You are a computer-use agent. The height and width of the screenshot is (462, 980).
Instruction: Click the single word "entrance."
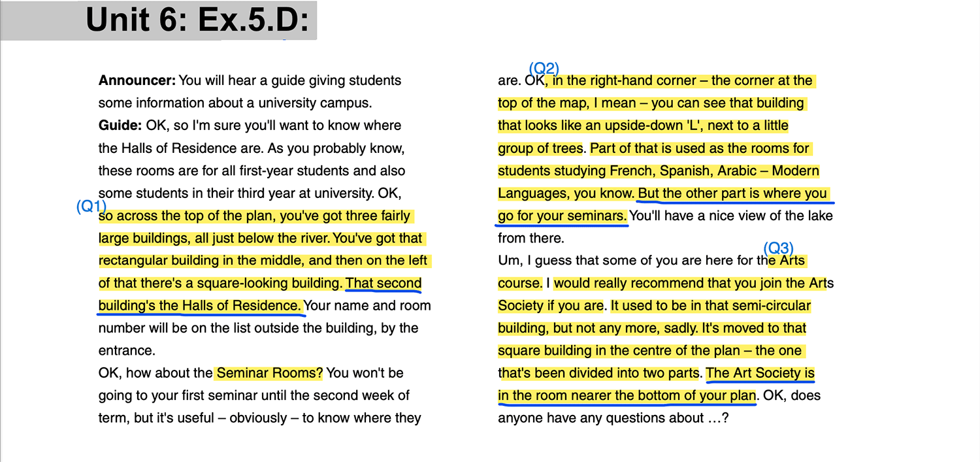coord(127,351)
